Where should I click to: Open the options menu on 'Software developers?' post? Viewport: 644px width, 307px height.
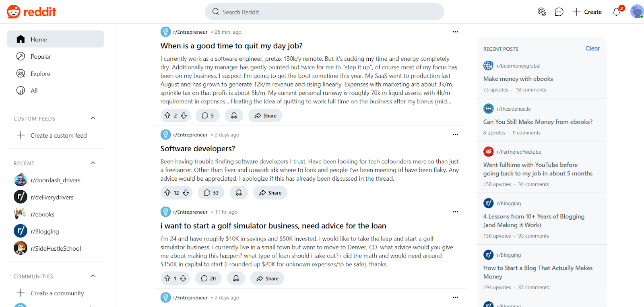coord(455,134)
